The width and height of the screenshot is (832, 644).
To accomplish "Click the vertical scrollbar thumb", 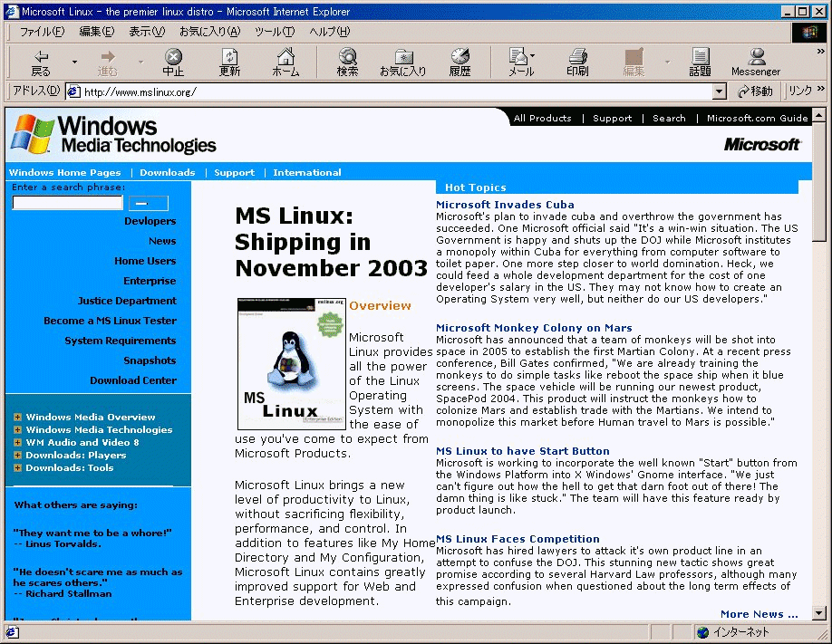I will 819,182.
